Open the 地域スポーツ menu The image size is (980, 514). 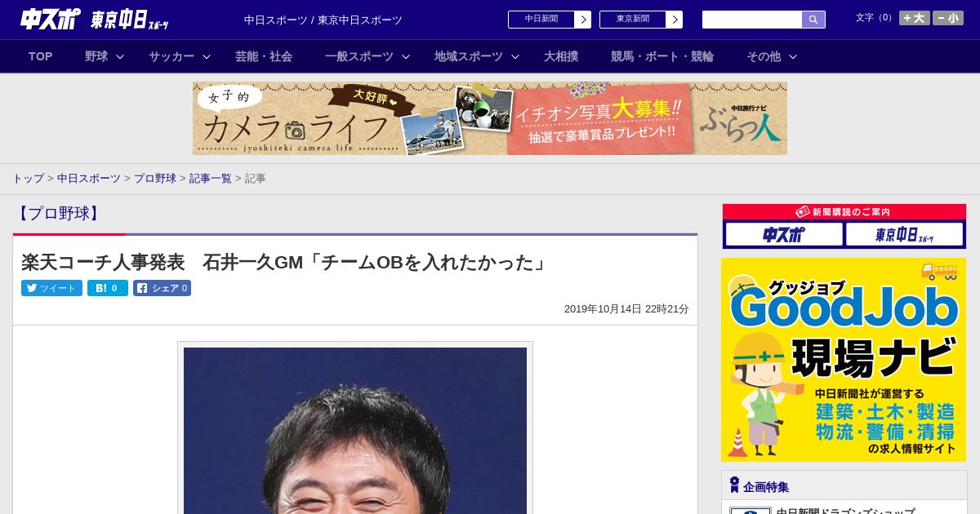tap(469, 56)
